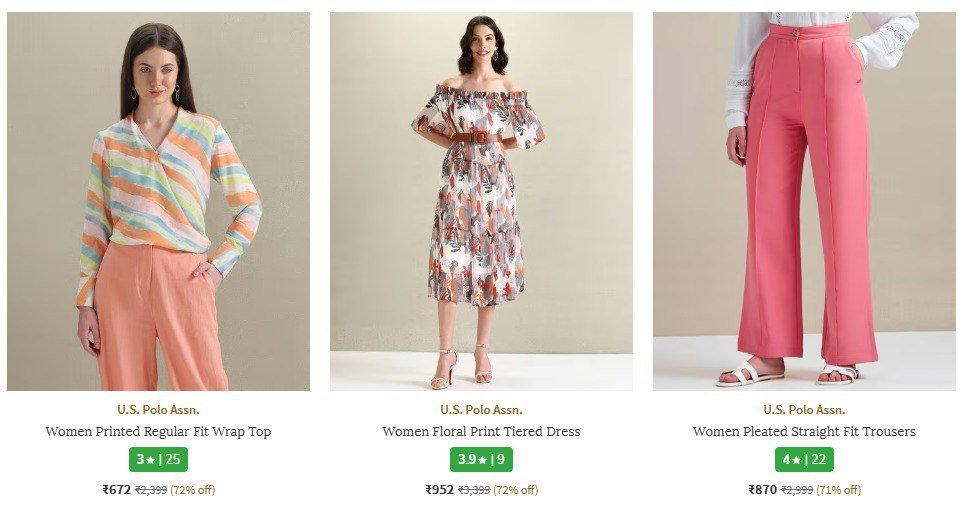Click the struck-through ₹2,999 original price
This screenshot has width=967, height=522.
[796, 490]
